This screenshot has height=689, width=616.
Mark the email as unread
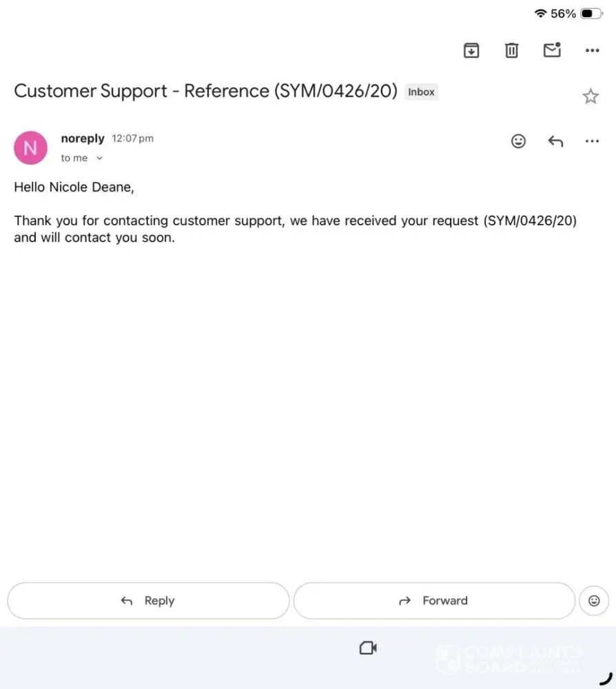point(552,50)
